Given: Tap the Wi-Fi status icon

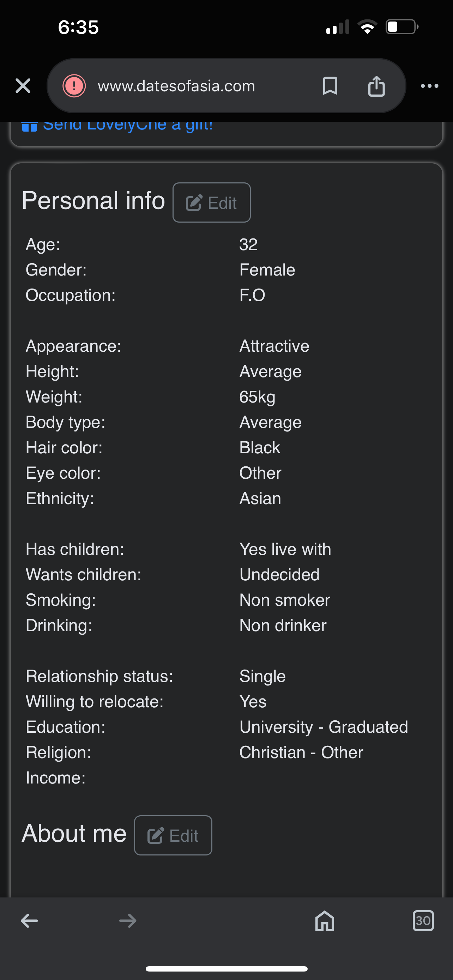Looking at the screenshot, I should (x=367, y=26).
